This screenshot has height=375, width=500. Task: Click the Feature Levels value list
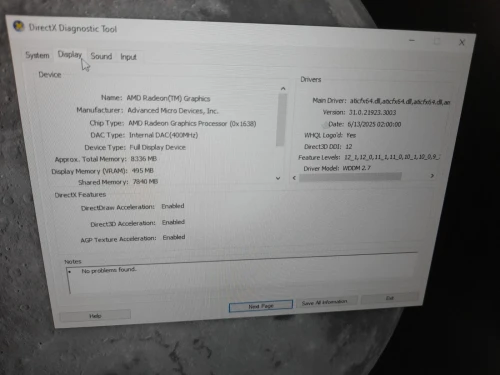coord(392,157)
